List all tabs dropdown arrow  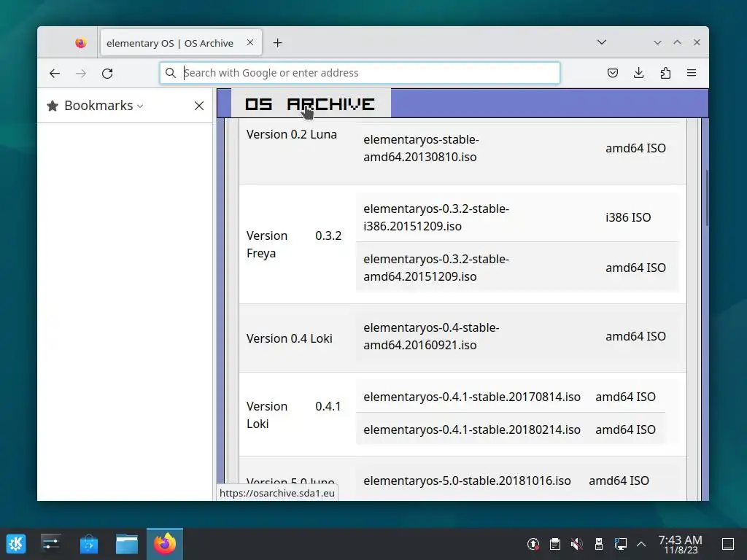pos(602,42)
